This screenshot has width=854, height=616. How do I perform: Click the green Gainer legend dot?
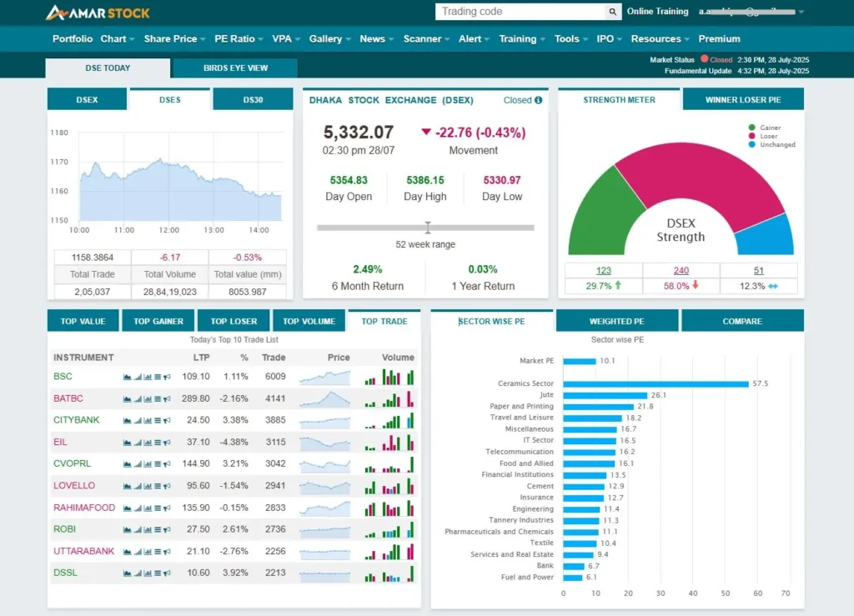click(752, 128)
